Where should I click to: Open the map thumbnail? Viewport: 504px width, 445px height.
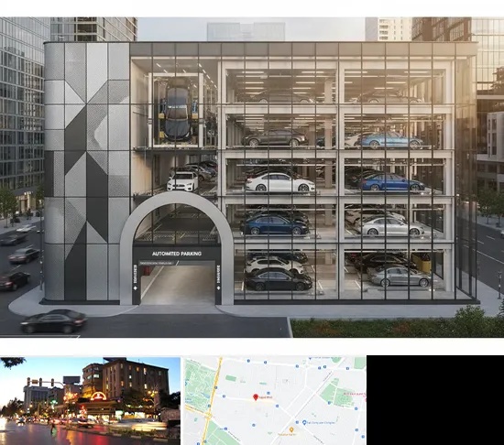[x=275, y=401]
